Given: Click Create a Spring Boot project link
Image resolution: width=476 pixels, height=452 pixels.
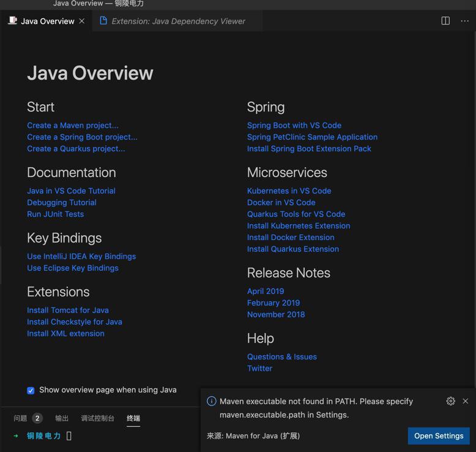Looking at the screenshot, I should 82,137.
